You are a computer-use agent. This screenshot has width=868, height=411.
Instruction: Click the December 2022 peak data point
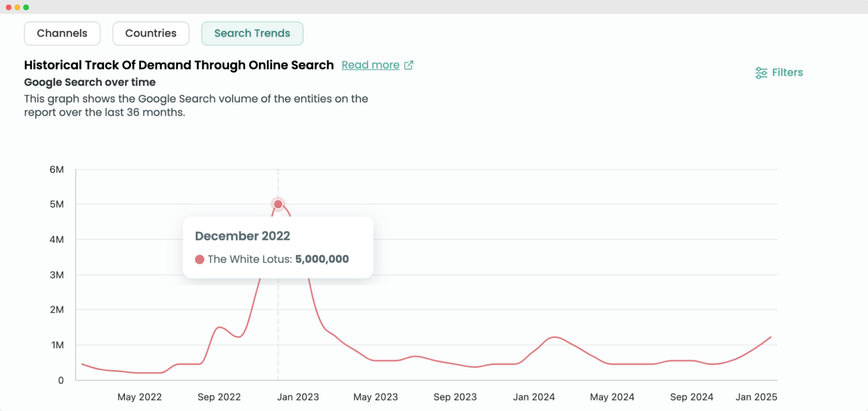[278, 204]
